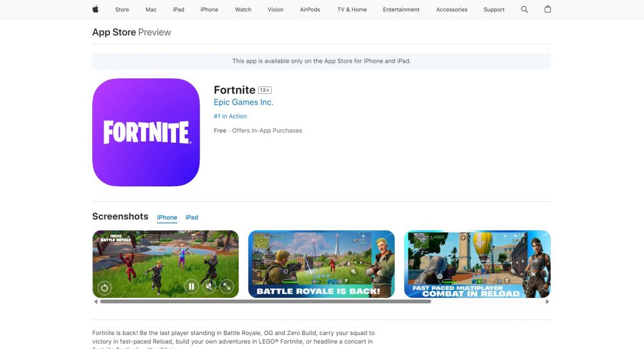This screenshot has height=349, width=644.
Task: Open the shopping bag icon
Action: 547,9
